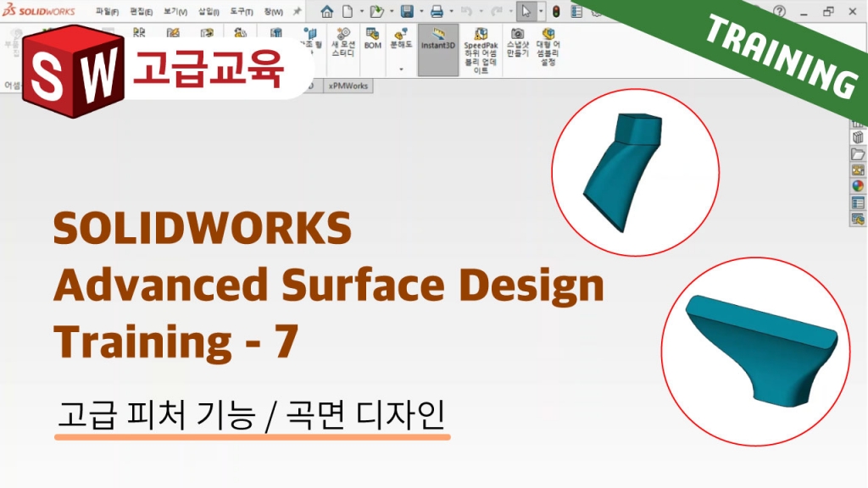Click the Open folder icon

[x=377, y=11]
